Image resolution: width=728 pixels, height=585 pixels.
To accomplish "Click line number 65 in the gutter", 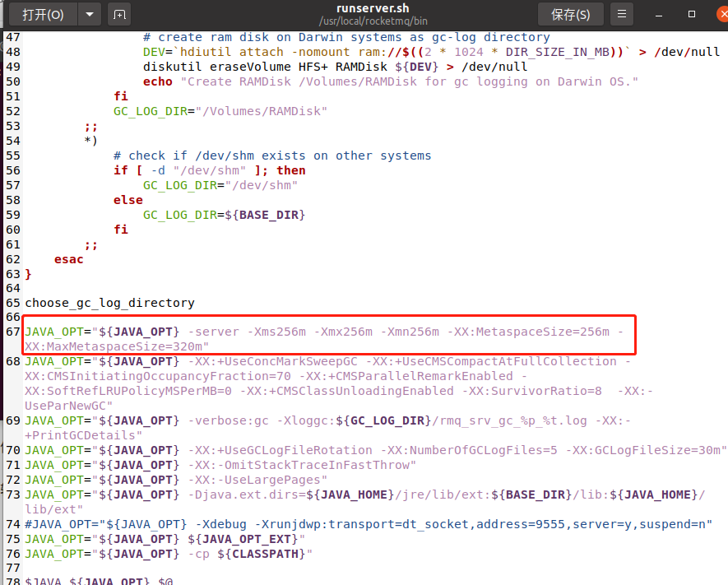I will [x=12, y=302].
